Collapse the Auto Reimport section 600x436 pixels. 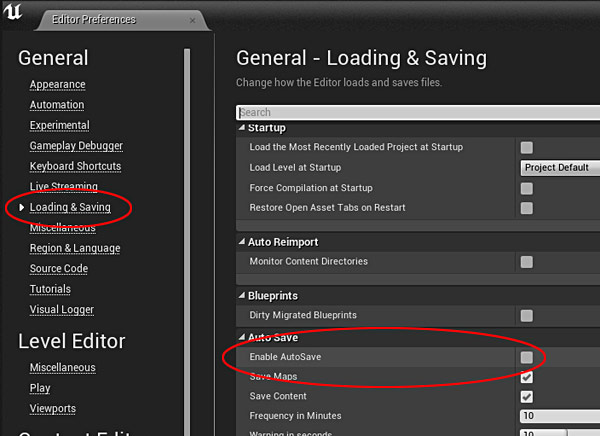[242, 242]
